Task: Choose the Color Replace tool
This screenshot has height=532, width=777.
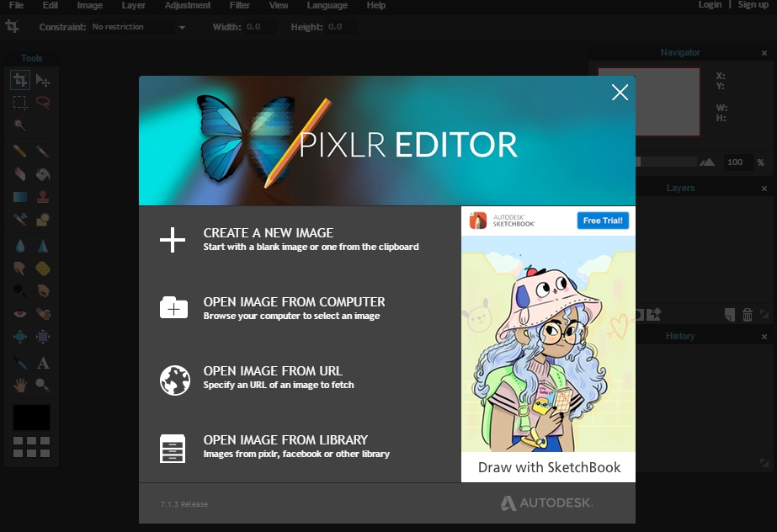Action: click(20, 219)
